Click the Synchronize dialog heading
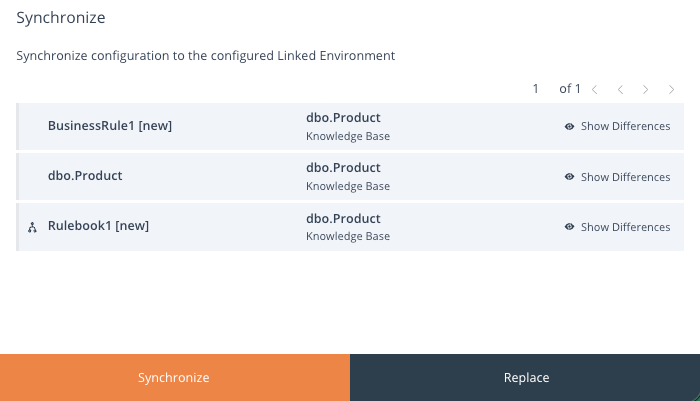Screen dimensions: 700x401 (x=61, y=18)
